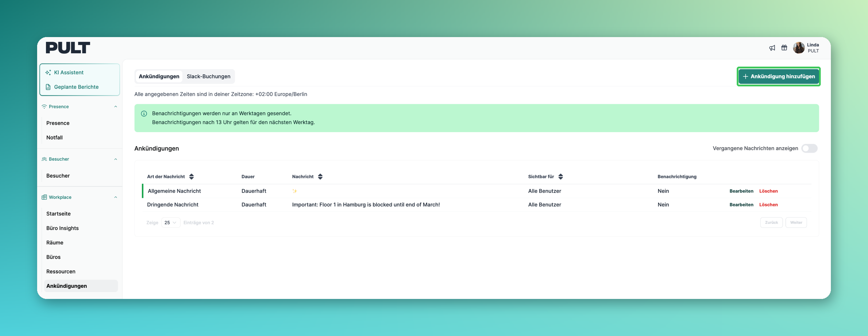Click the Presence wifi icon
This screenshot has width=868, height=336.
[x=44, y=106]
